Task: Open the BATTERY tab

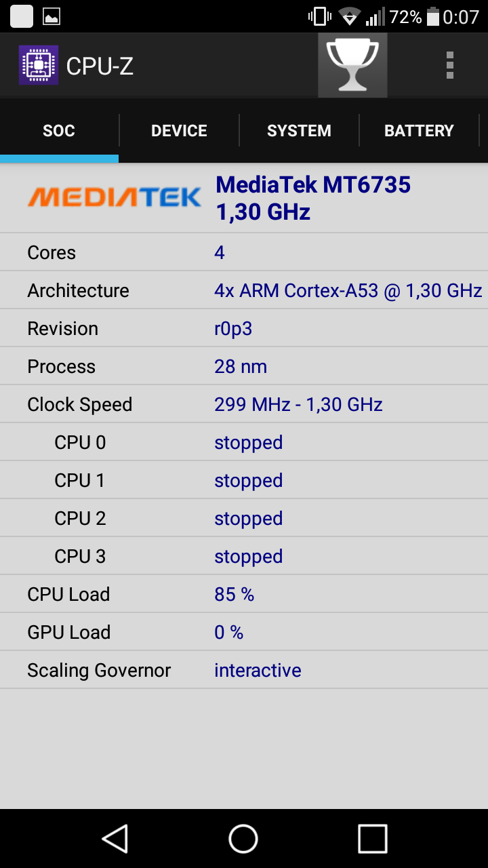Action: coord(419,131)
